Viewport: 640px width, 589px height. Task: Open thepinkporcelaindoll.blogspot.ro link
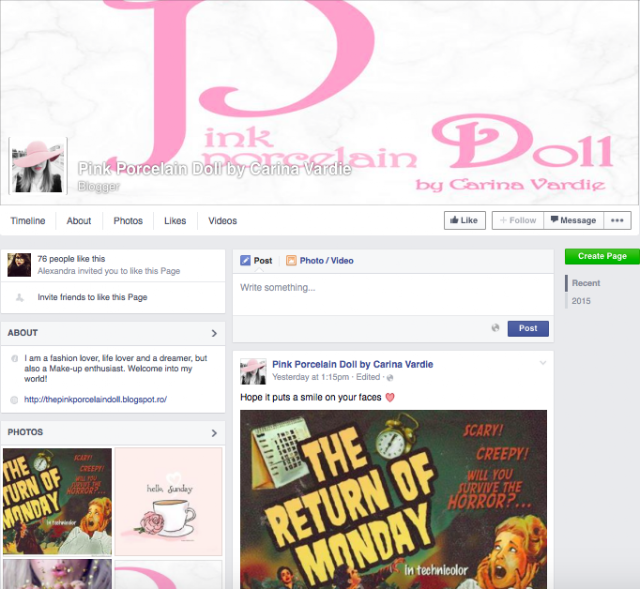point(96,399)
